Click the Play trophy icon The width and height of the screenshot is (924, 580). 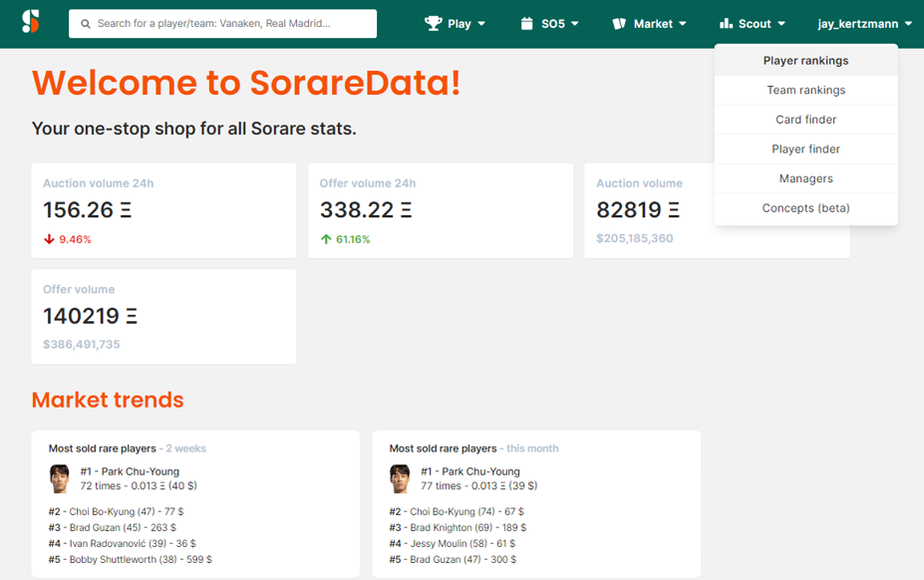pyautogui.click(x=434, y=24)
